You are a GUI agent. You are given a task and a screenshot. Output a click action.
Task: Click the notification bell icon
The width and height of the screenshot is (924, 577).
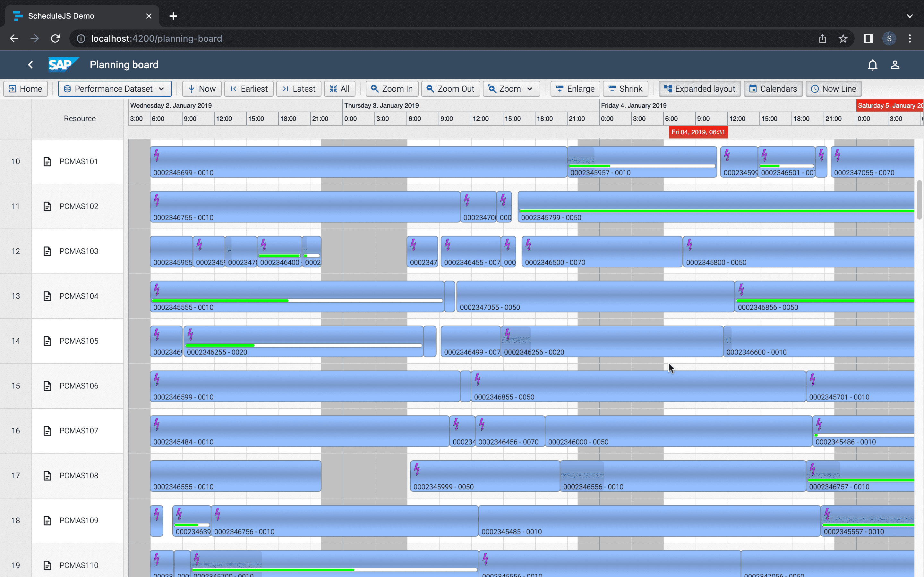tap(873, 64)
